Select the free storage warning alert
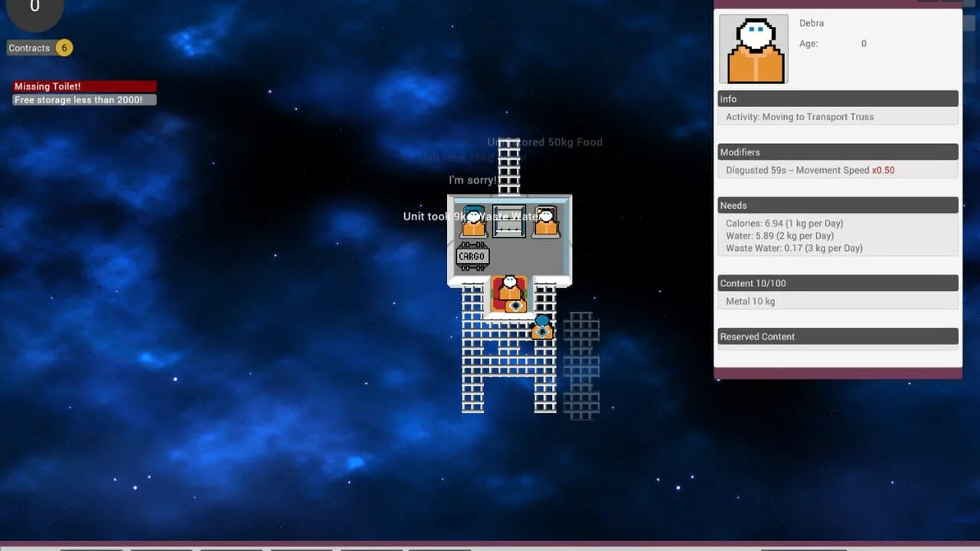The image size is (980, 551). pos(84,100)
